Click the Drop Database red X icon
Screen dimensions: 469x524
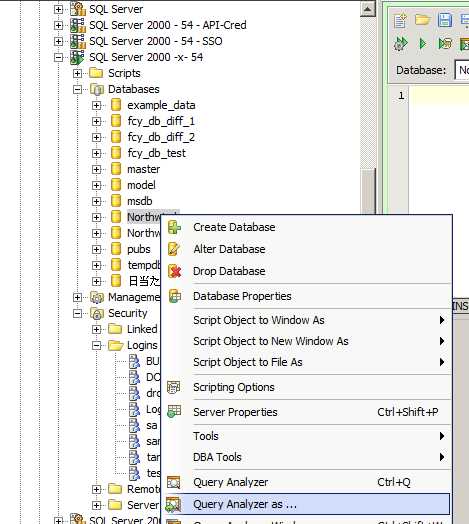174,271
